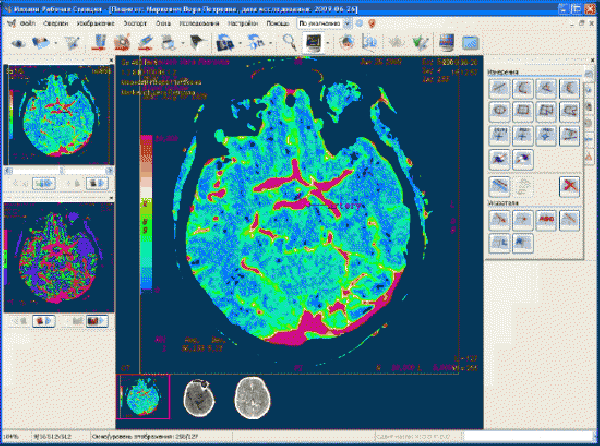Click the eye icon at toolbar start

[18, 42]
